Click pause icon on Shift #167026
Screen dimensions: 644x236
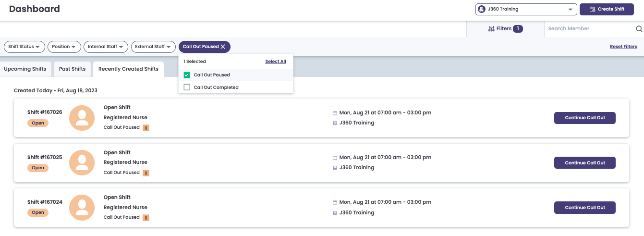(146, 128)
